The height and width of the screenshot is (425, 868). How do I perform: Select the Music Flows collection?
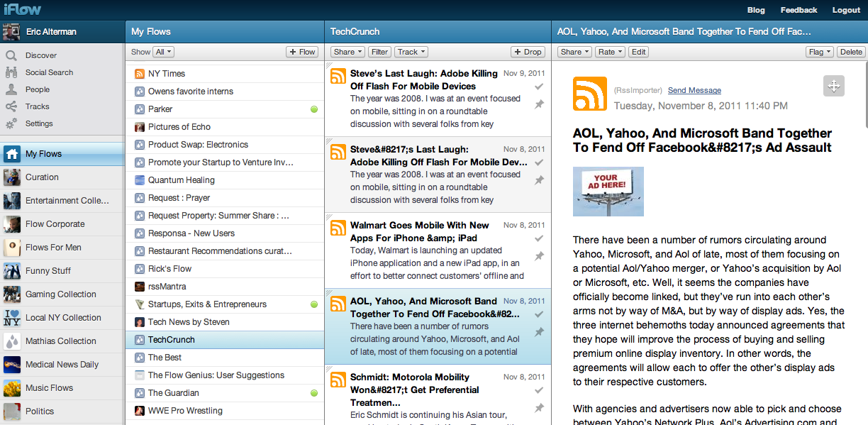pos(62,388)
